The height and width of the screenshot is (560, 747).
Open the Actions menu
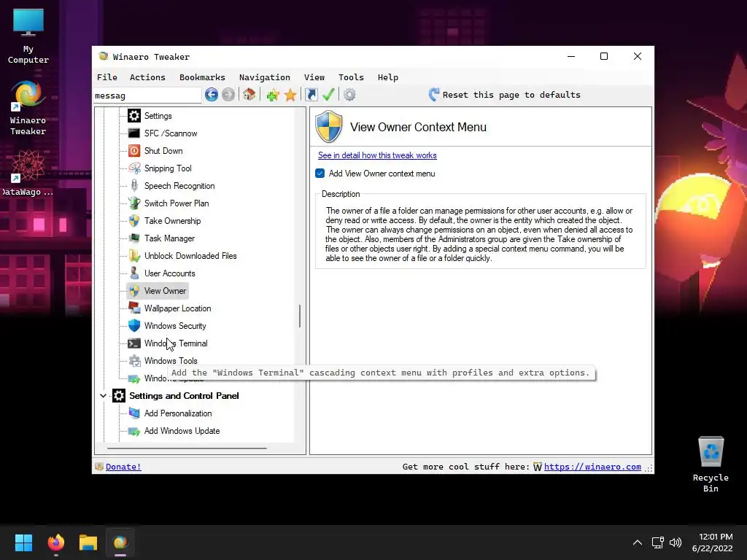(x=147, y=77)
